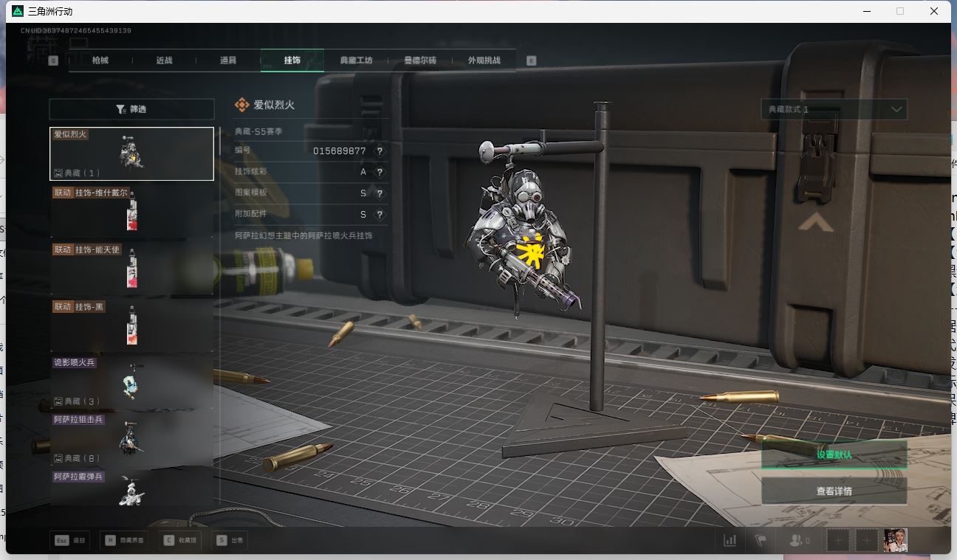Click the help icon for 附加配件
The height and width of the screenshot is (560, 957).
380,215
